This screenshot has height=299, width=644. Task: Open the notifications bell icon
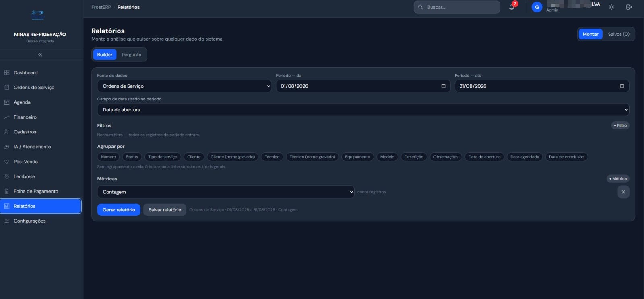tap(512, 7)
